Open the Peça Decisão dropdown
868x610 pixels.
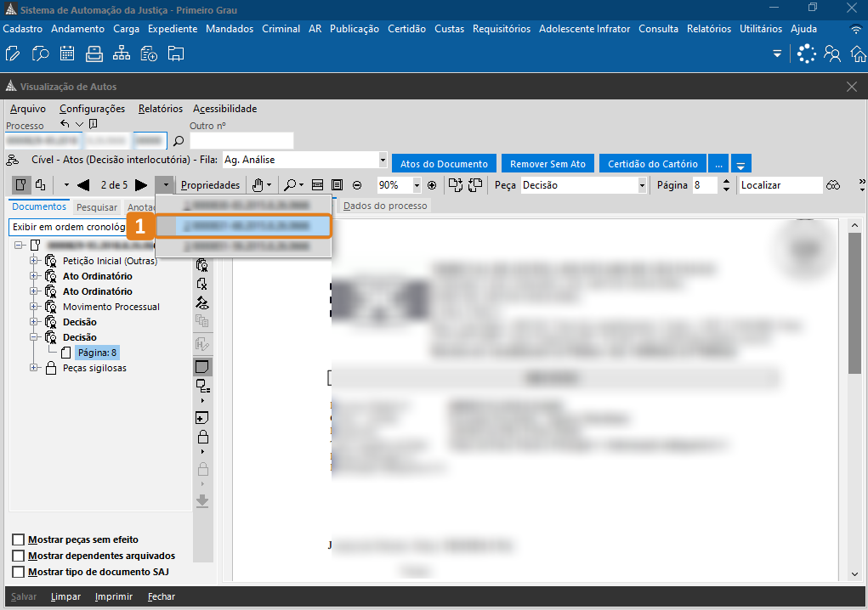click(x=642, y=185)
